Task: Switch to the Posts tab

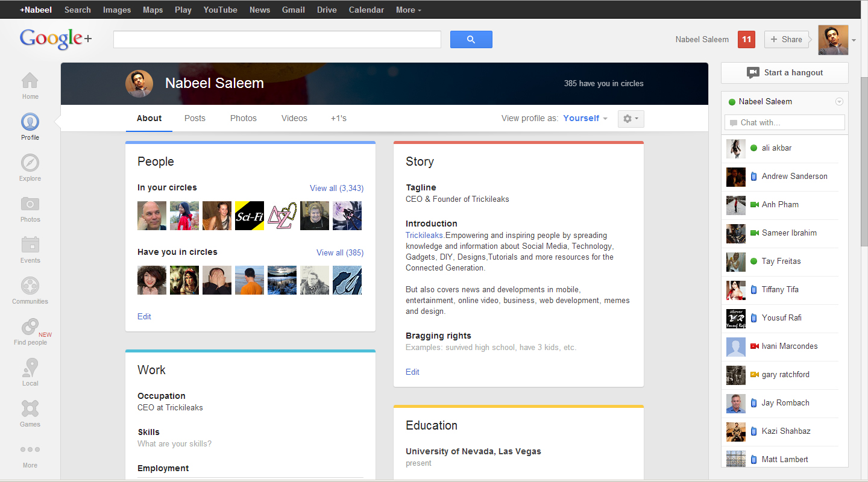Action: pyautogui.click(x=195, y=119)
